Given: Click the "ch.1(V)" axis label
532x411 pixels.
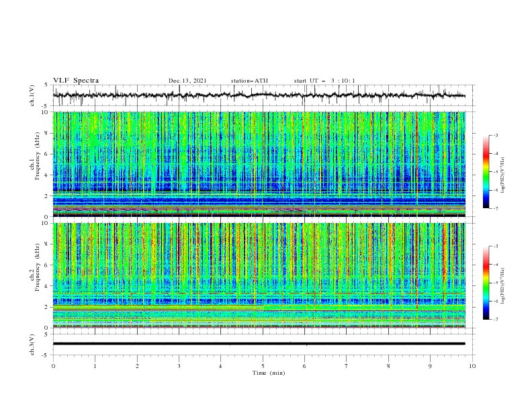Looking at the screenshot, I should click(32, 95).
